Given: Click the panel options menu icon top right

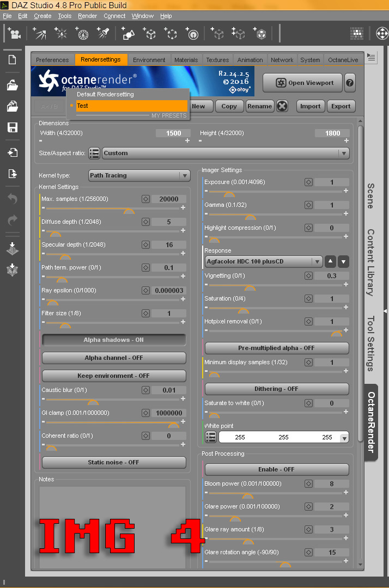Looking at the screenshot, I should click(x=371, y=57).
